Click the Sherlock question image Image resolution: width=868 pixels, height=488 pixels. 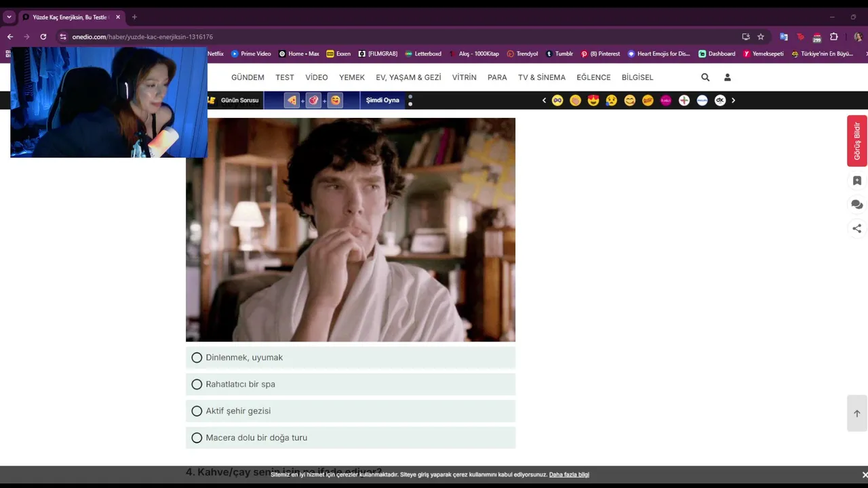(351, 230)
